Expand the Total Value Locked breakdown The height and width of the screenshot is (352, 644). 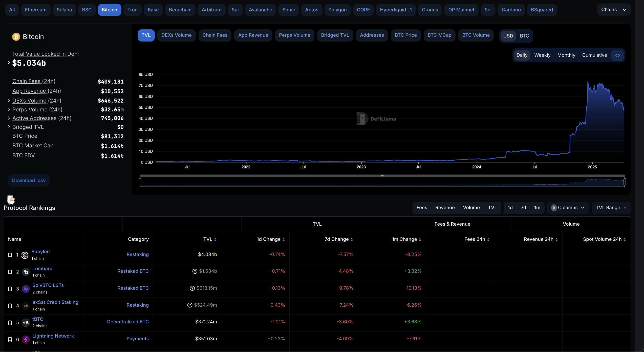tap(9, 63)
